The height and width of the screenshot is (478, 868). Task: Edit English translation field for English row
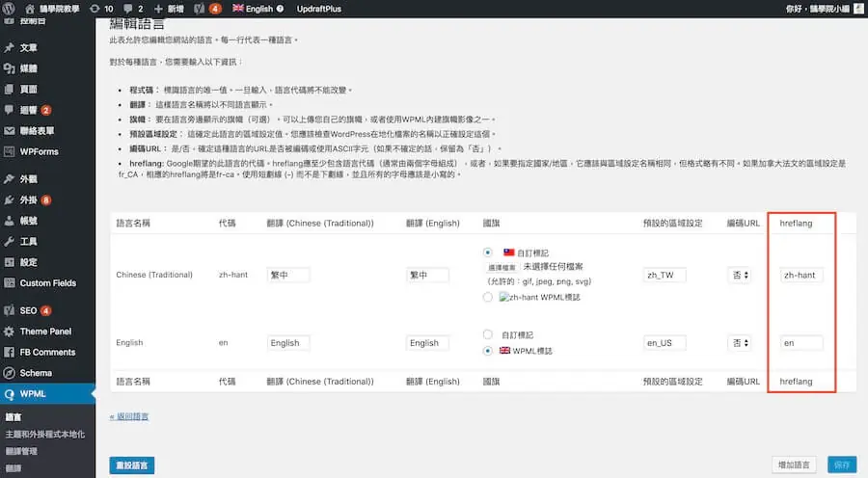(x=427, y=343)
